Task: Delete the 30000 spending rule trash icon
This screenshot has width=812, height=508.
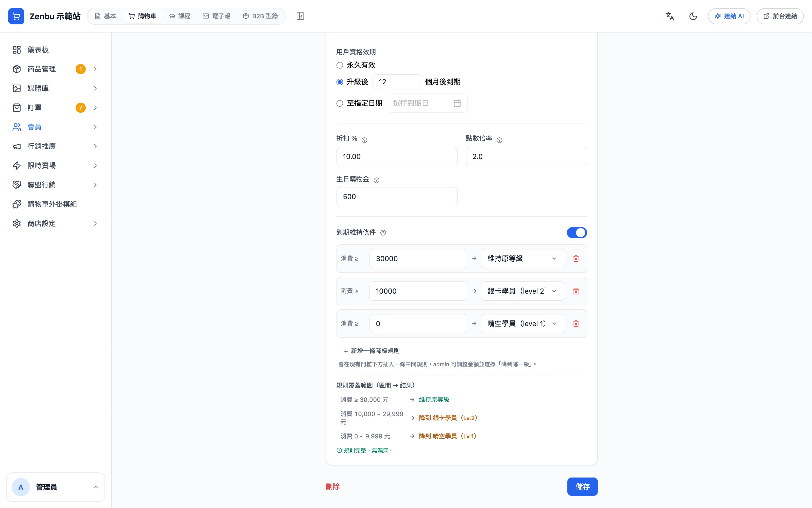Action: click(576, 259)
